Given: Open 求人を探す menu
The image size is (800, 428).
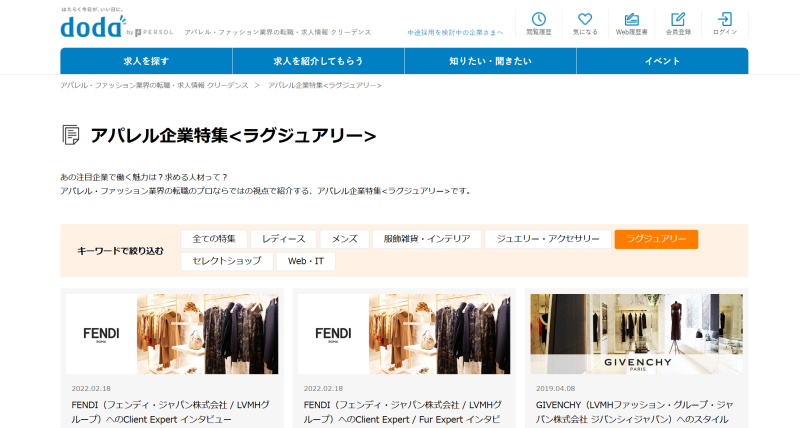Looking at the screenshot, I should point(146,61).
